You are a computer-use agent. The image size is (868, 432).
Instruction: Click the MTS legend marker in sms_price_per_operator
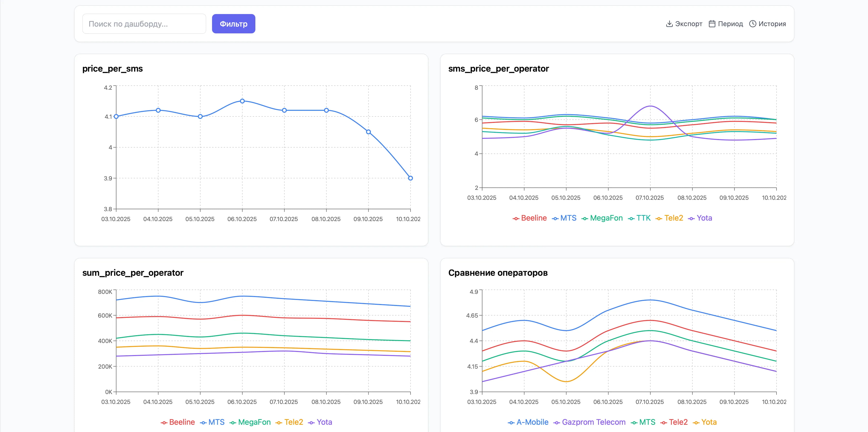[x=555, y=218]
